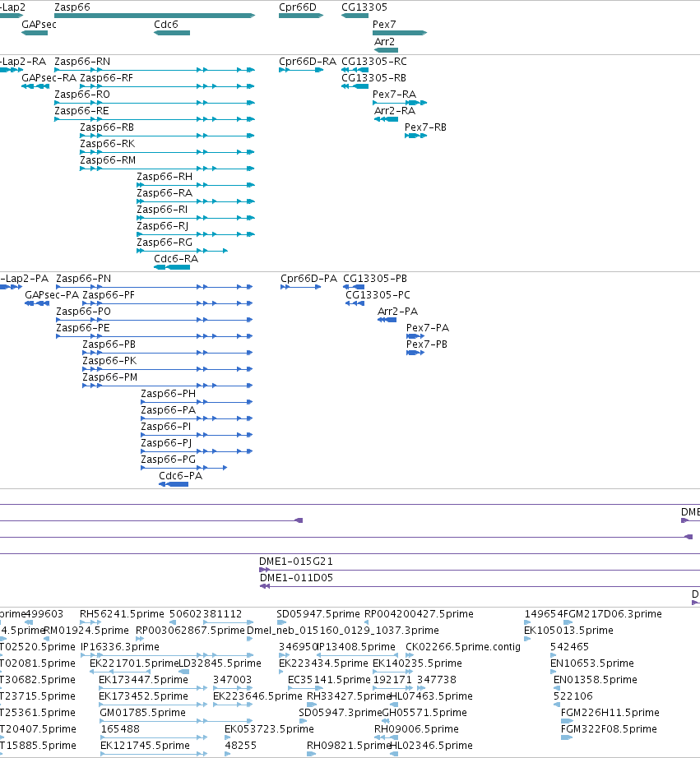Select transcript Zasp66-RA
Screen dimensions: 700x758
coord(196,201)
